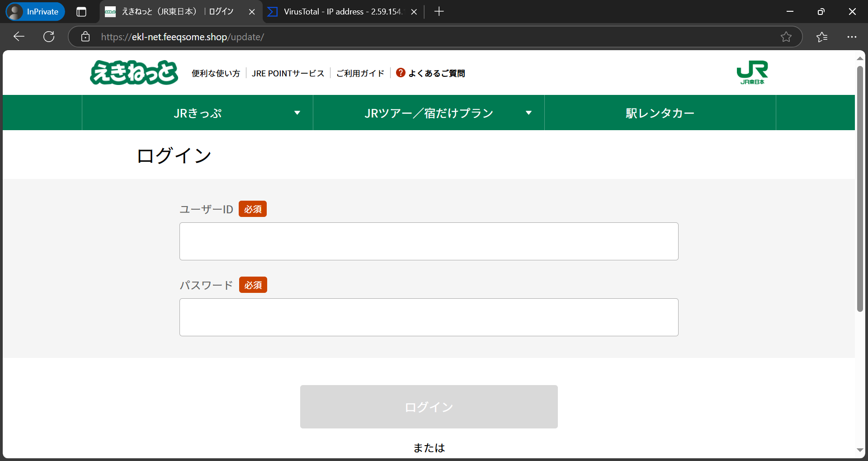Reload the current page
Screen dimensions: 868x461
pyautogui.click(x=49, y=37)
